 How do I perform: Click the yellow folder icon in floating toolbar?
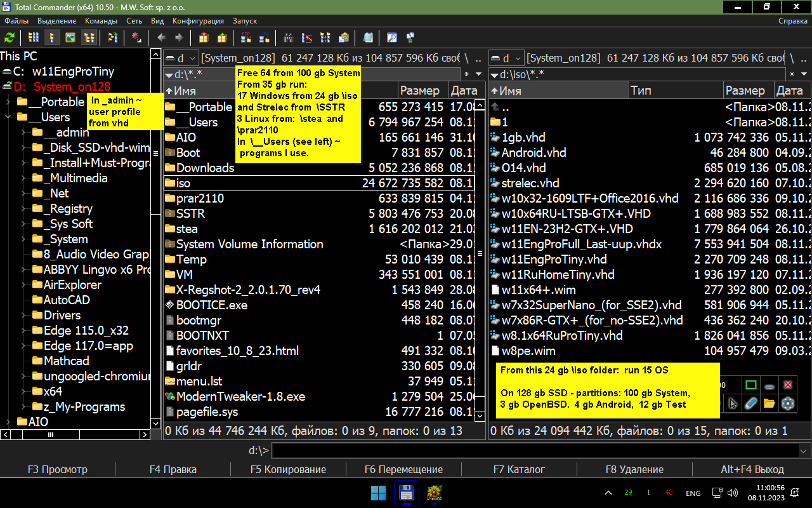click(769, 403)
